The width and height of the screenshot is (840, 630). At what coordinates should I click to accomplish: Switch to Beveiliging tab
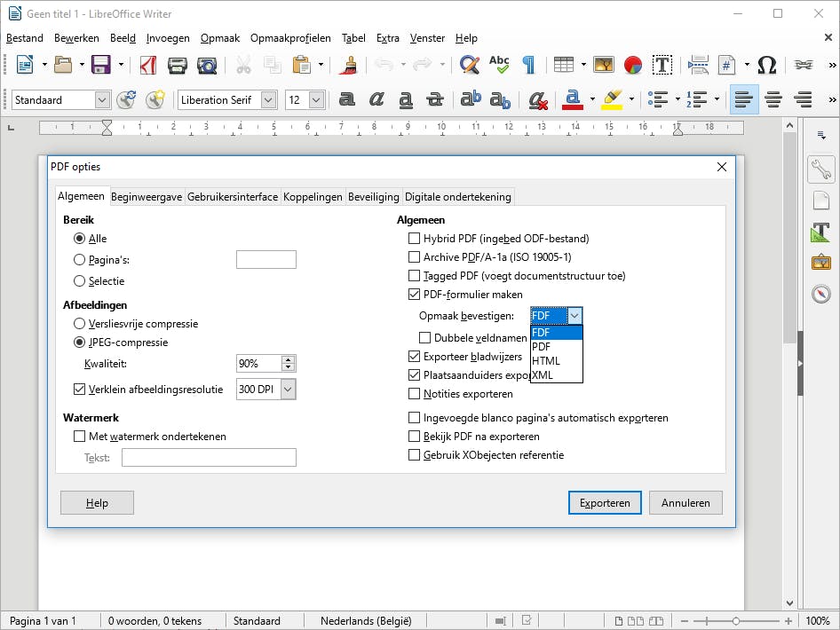[374, 197]
